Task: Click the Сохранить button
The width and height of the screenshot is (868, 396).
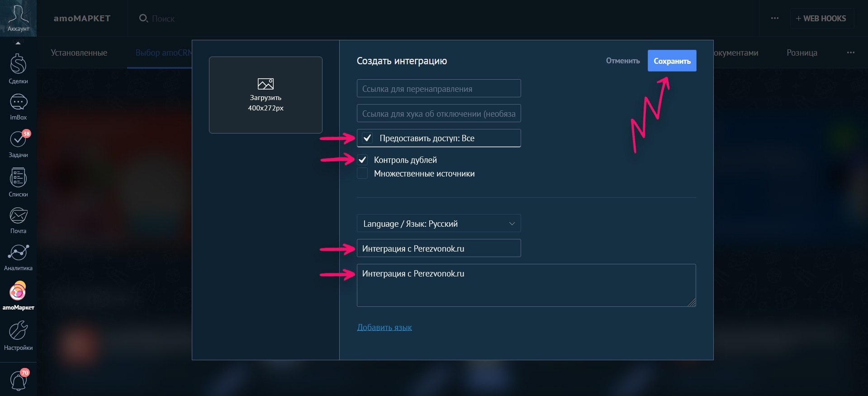Action: click(672, 61)
